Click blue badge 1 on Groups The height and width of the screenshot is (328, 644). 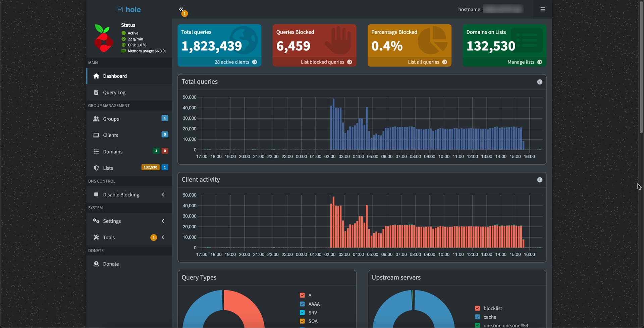click(x=165, y=118)
